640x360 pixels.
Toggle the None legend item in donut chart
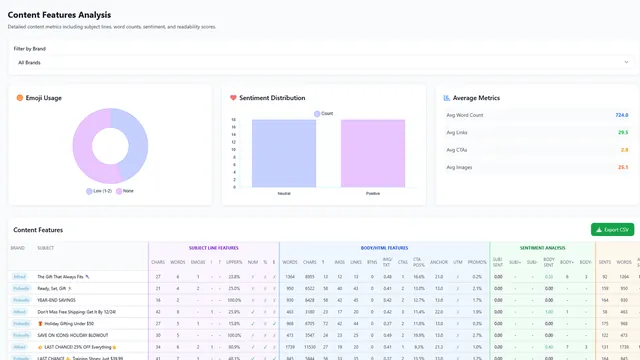tap(125, 191)
